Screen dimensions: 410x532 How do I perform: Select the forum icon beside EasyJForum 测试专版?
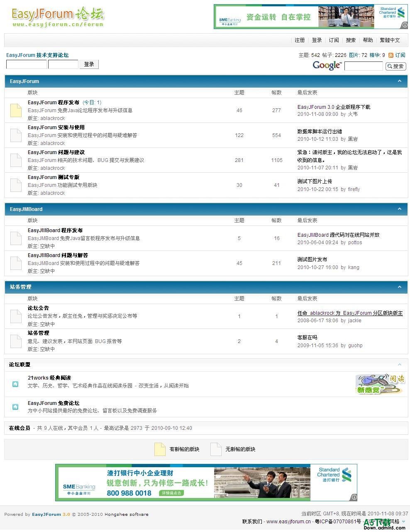click(x=16, y=185)
